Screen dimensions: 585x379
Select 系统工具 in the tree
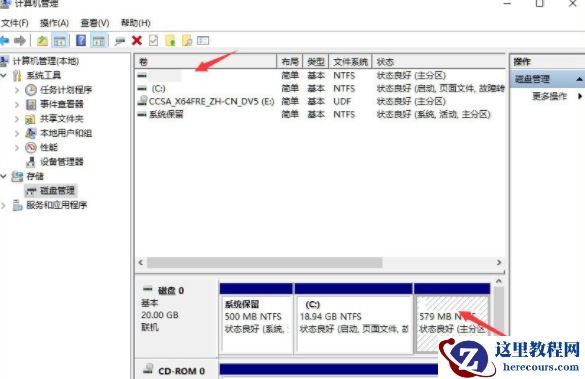pyautogui.click(x=44, y=75)
